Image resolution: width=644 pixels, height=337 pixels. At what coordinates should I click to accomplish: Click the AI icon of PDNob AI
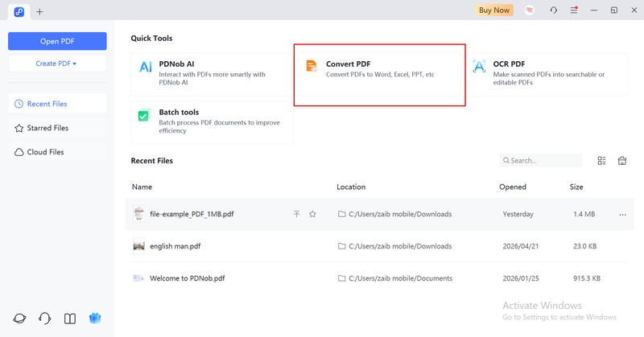coord(146,67)
